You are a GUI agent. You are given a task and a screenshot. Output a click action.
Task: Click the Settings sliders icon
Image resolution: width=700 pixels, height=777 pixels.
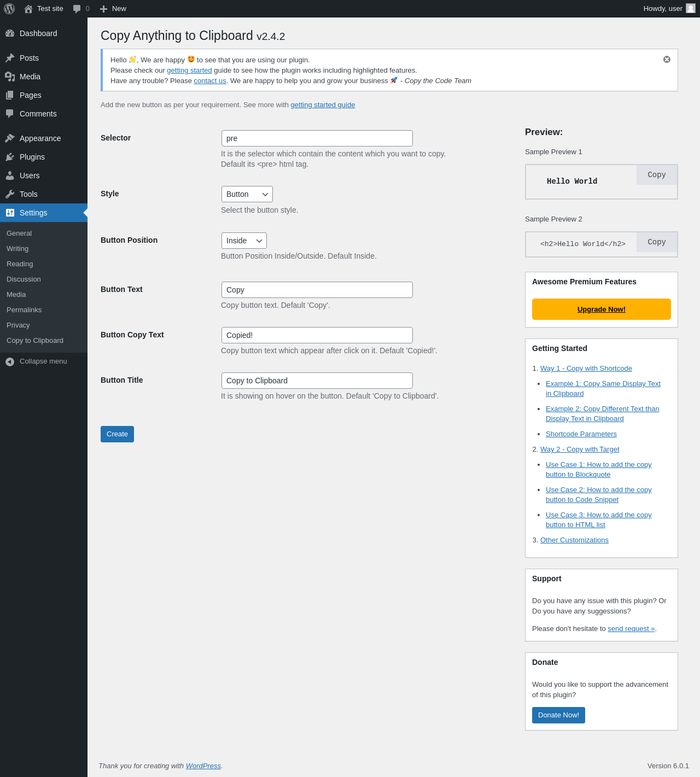pos(10,213)
